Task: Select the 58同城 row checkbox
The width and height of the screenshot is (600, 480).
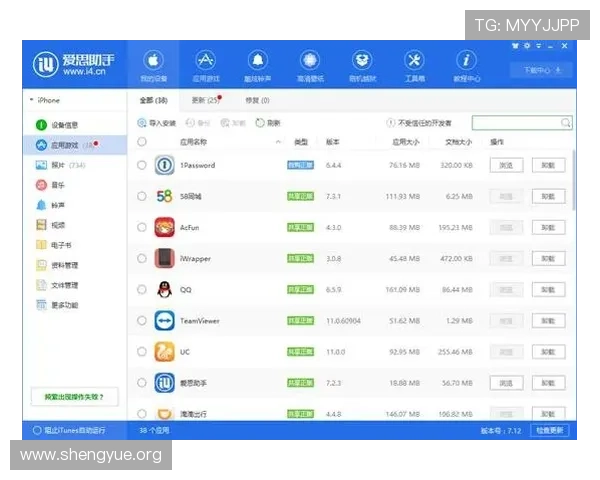Action: tap(142, 196)
